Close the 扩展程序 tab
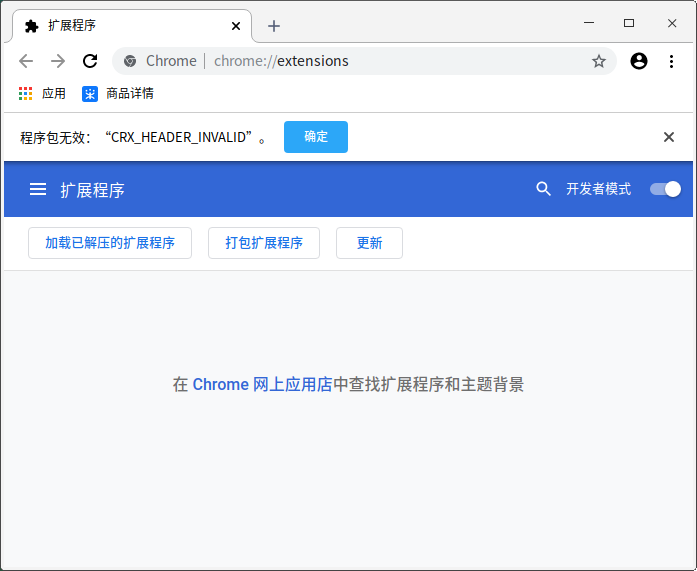697x571 pixels. click(x=236, y=26)
